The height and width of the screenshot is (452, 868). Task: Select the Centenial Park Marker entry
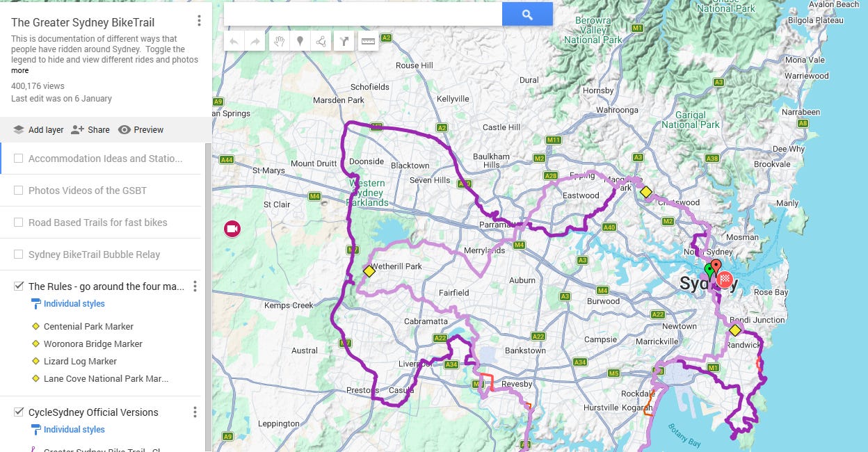pyautogui.click(x=88, y=326)
